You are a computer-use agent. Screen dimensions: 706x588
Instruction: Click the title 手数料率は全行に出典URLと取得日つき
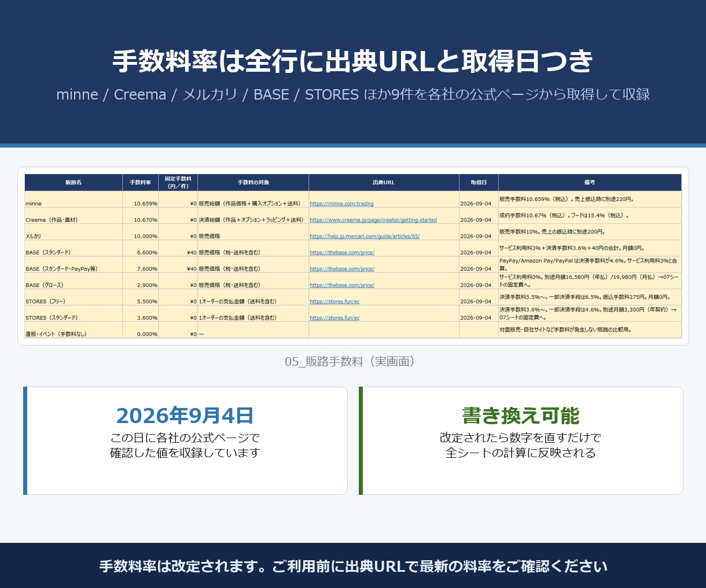click(353, 61)
